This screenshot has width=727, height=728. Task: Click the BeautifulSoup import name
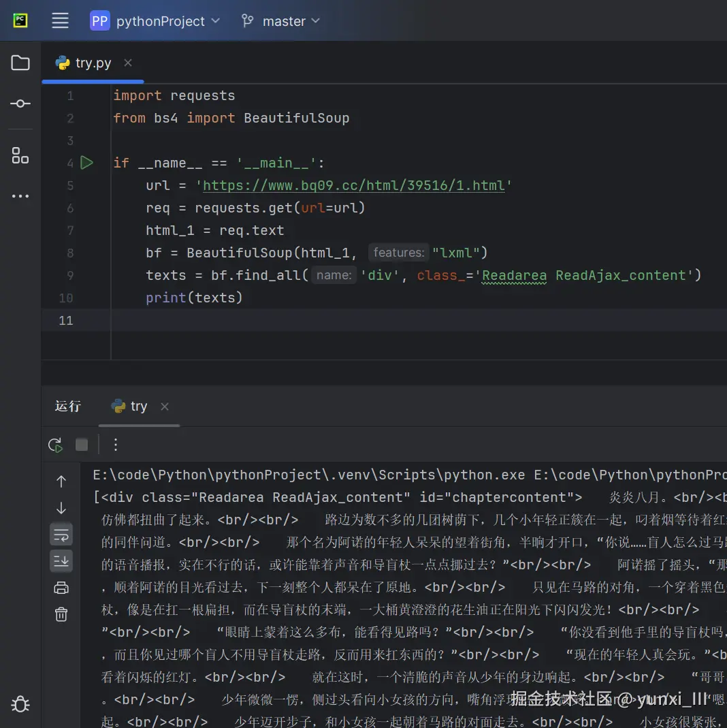[297, 118]
